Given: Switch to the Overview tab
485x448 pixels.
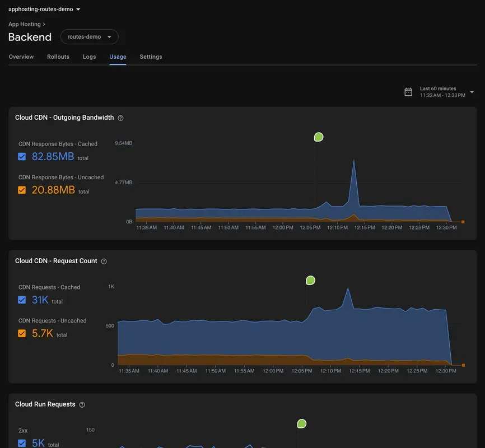Looking at the screenshot, I should [21, 57].
